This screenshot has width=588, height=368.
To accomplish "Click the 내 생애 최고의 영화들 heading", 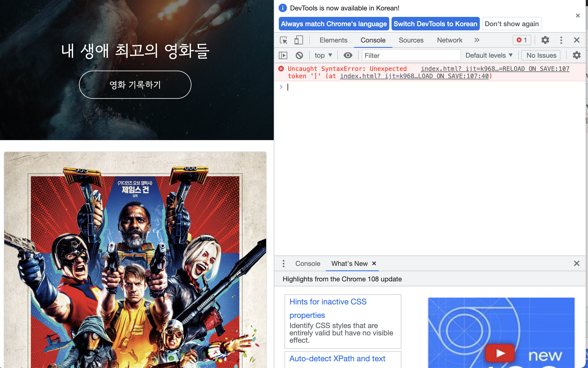I will pyautogui.click(x=135, y=51).
